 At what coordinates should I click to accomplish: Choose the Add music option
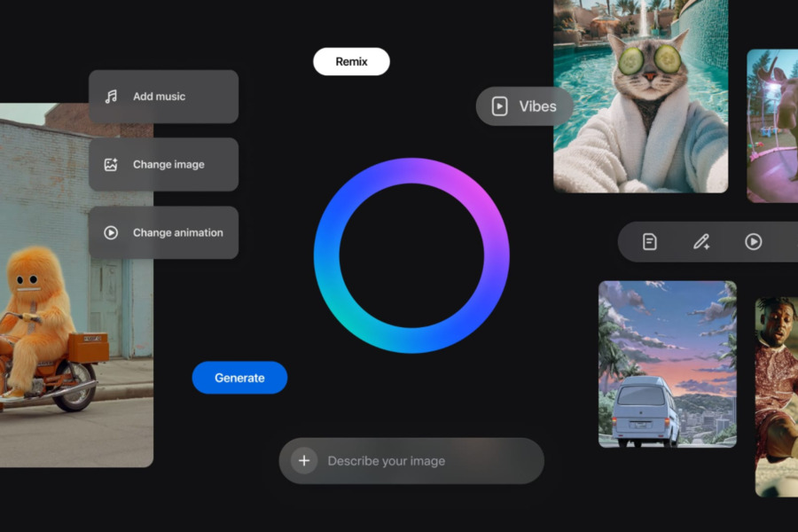[163, 97]
